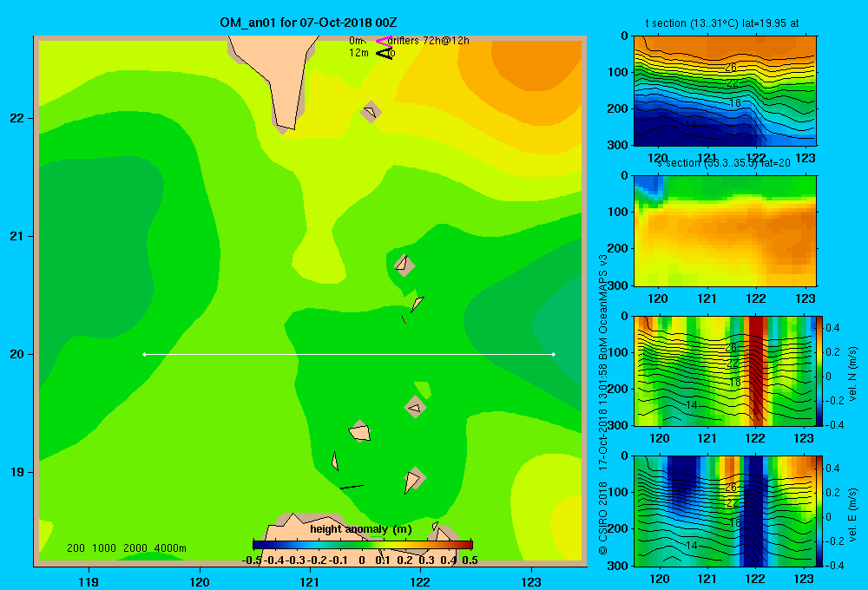Open the temperature section panel

(x=725, y=90)
